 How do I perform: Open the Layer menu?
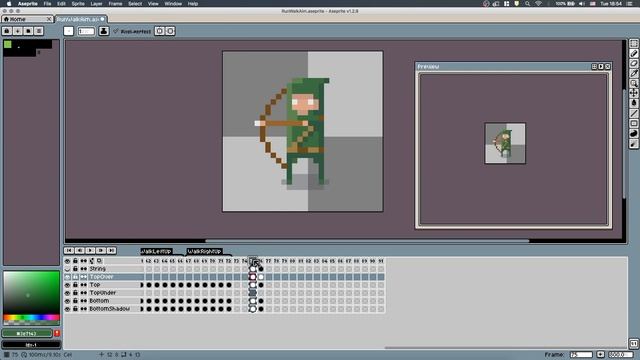click(x=96, y=4)
